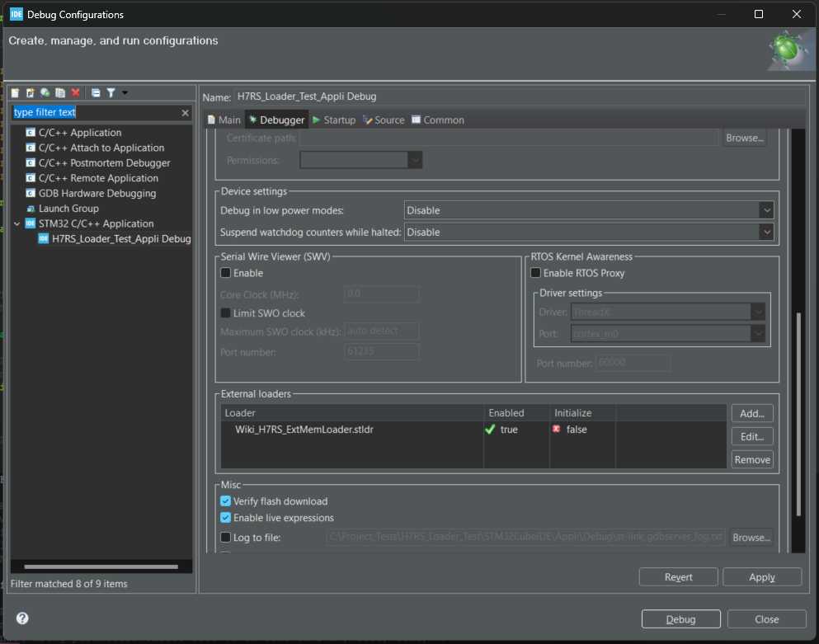Open the filter view menu arrow

(125, 92)
